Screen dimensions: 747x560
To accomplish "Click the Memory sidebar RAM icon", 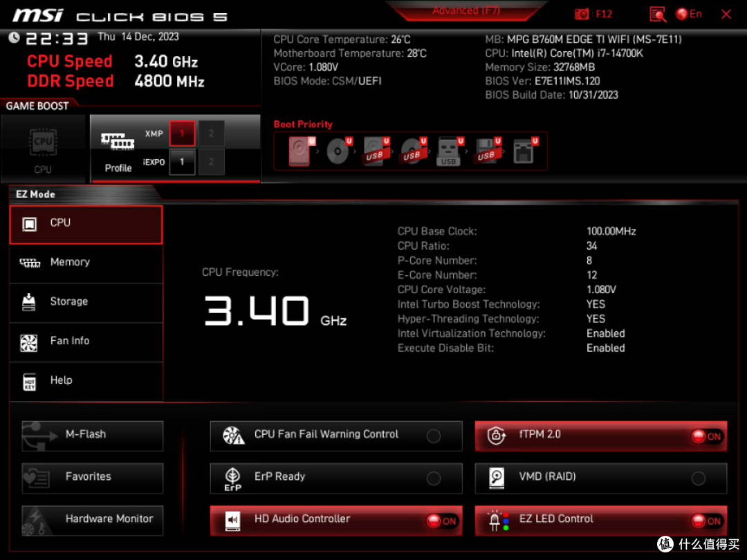I will [x=30, y=263].
